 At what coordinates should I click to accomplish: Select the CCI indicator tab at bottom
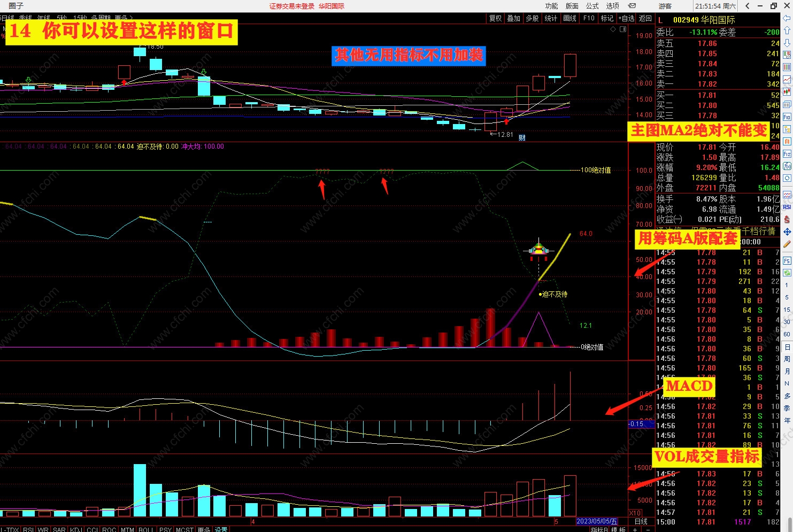pos(93,529)
